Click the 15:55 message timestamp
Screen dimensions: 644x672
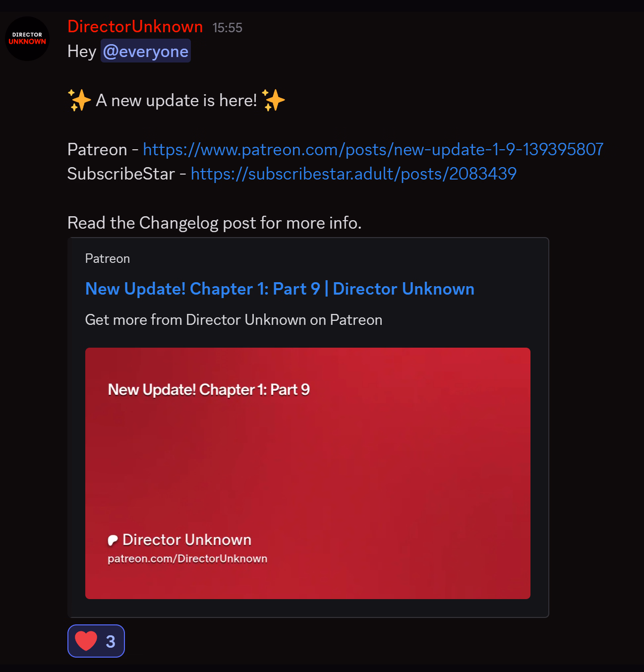[227, 28]
